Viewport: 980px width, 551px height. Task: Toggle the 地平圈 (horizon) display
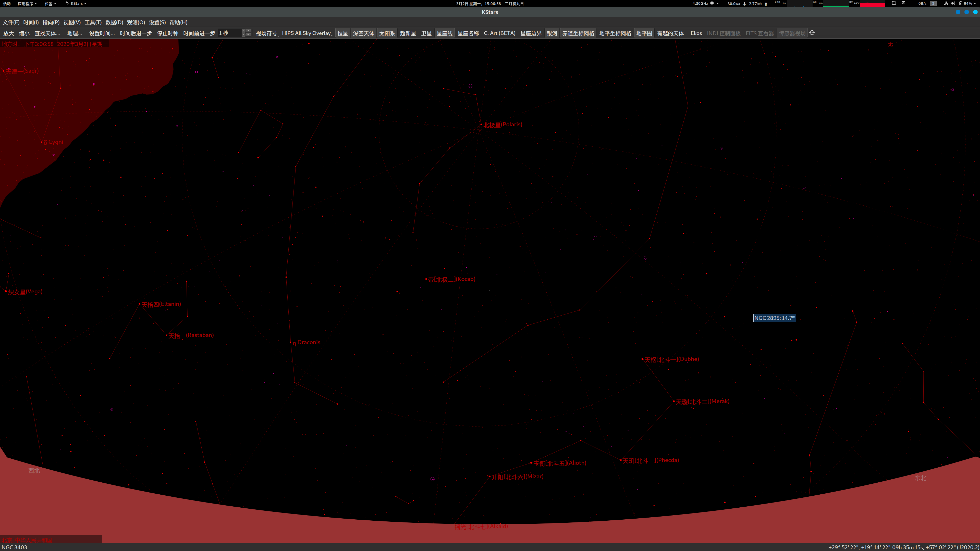[x=644, y=33]
